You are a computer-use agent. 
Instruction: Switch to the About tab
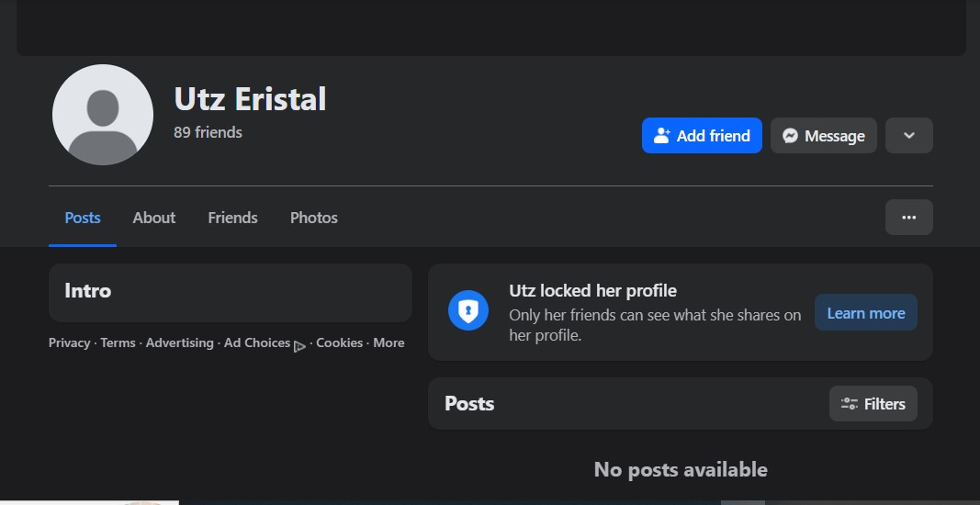153,218
